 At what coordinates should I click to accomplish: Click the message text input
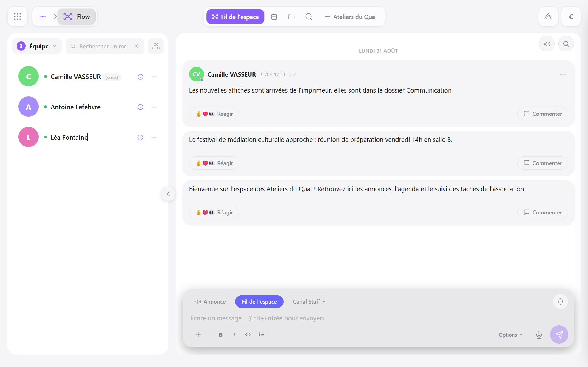tap(378, 318)
